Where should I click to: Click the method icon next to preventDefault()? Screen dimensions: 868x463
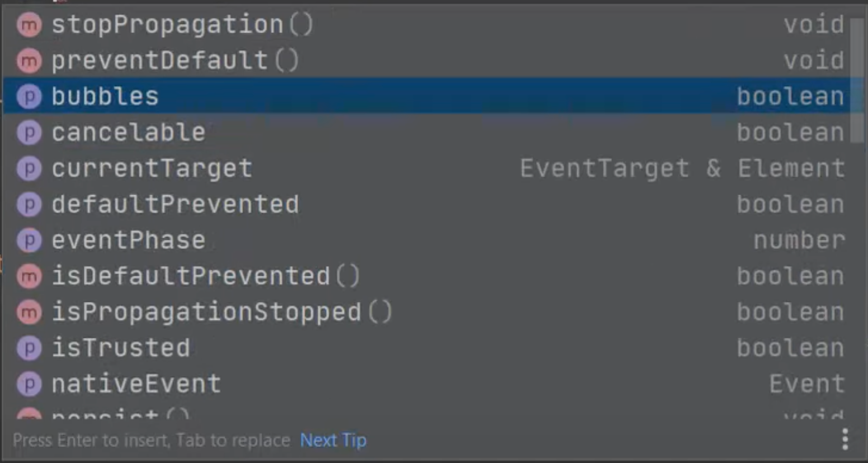click(x=29, y=61)
